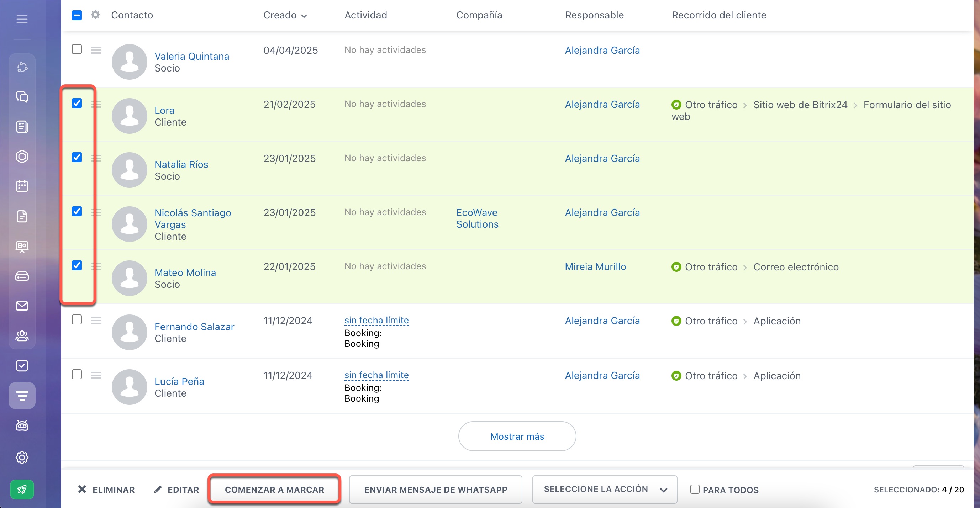
Task: Click the SELECCIONADO: 4 / 20 counter
Action: point(919,490)
